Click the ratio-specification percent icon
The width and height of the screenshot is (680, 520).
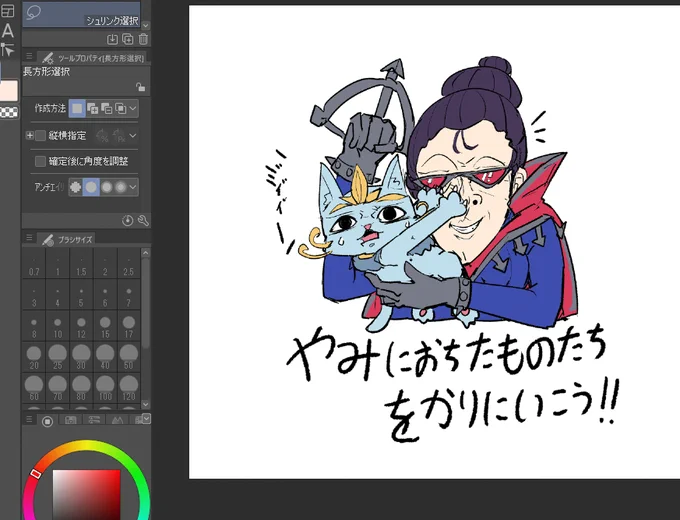pos(102,136)
